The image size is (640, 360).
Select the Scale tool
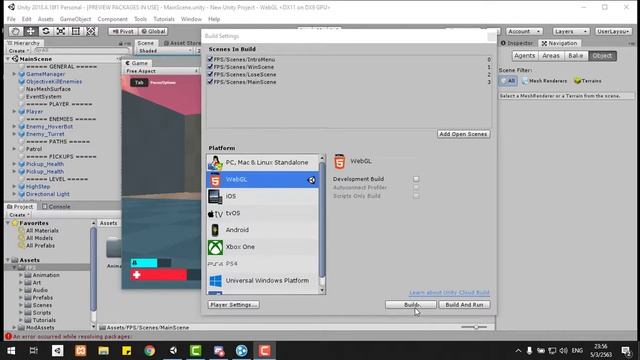[x=61, y=31]
